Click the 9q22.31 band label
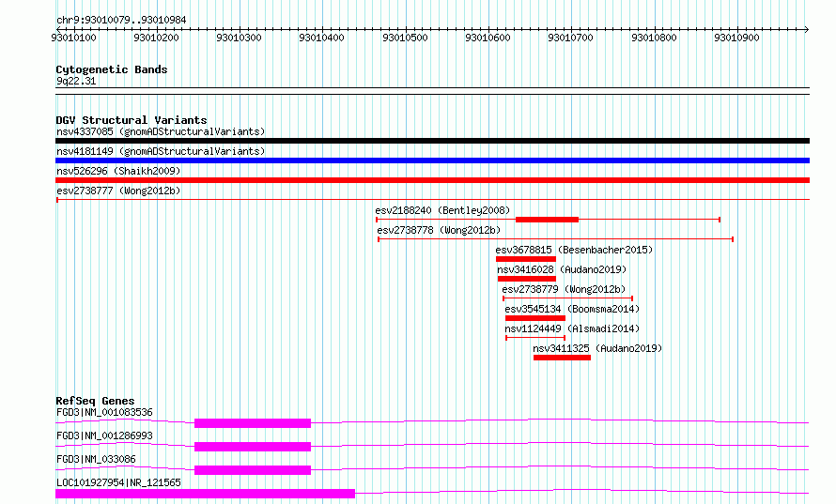The width and height of the screenshot is (836, 504). point(76,81)
